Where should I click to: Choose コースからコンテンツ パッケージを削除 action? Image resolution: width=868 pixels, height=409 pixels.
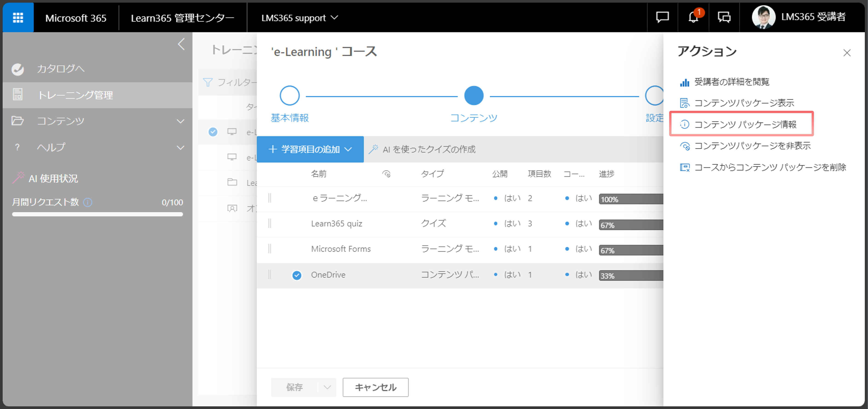coord(770,168)
